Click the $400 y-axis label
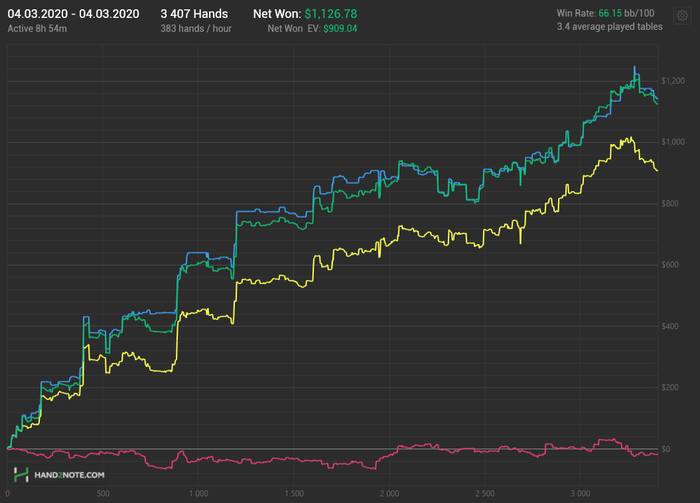 670,326
